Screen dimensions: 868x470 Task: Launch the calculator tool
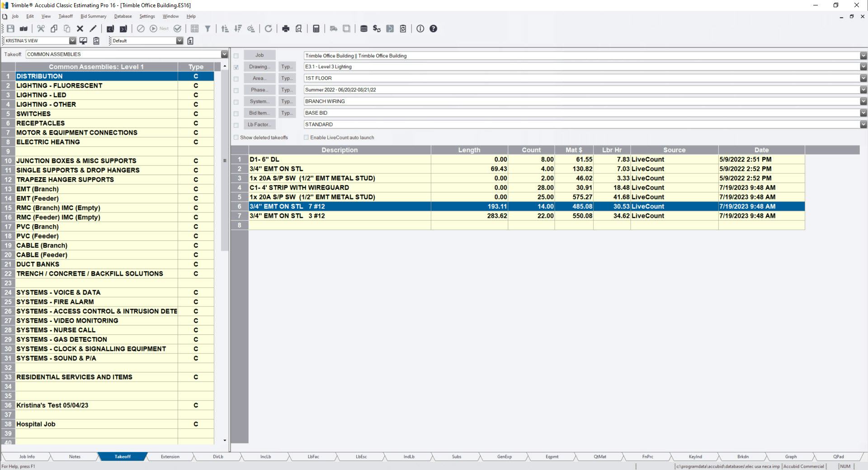tap(316, 28)
